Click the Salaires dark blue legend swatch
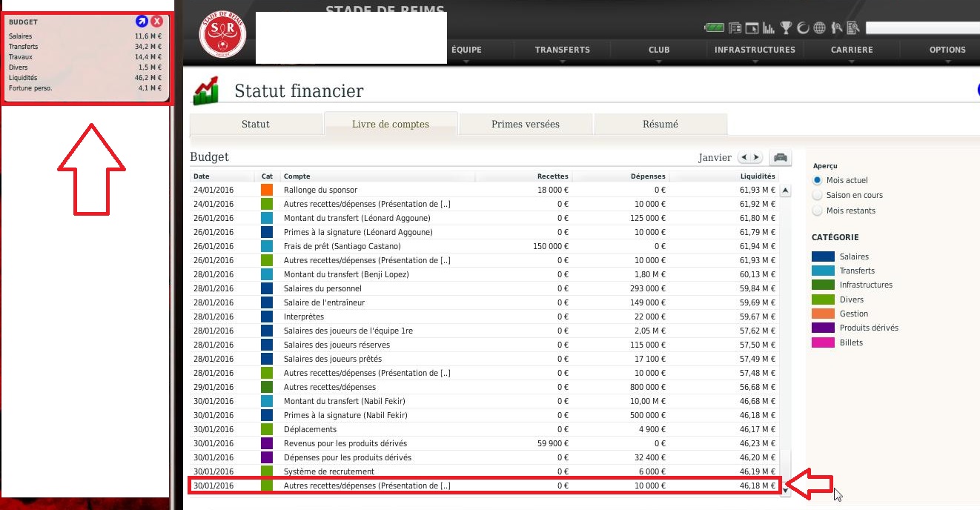 tap(823, 256)
